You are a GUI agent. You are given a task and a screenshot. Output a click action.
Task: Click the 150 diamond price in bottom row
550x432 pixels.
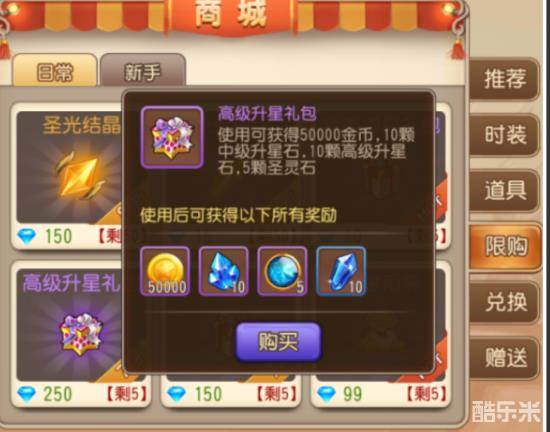(x=208, y=394)
